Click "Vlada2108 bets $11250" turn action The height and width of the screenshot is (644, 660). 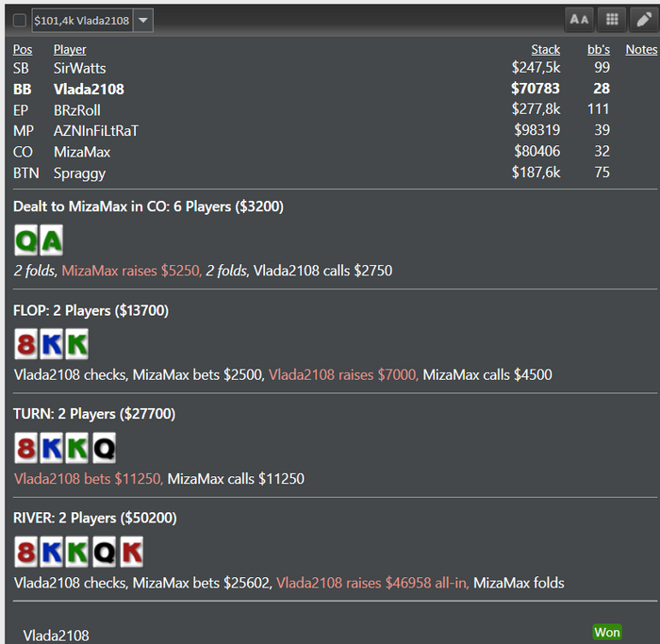point(89,479)
